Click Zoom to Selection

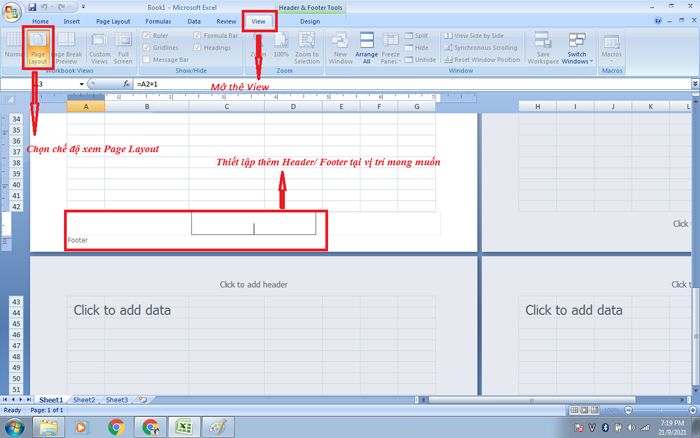307,47
